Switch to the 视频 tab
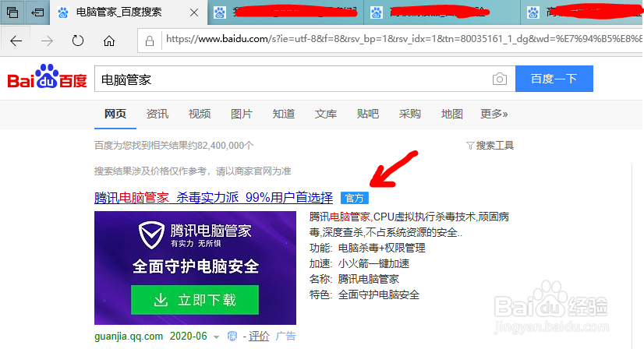644x349 pixels. click(x=200, y=114)
